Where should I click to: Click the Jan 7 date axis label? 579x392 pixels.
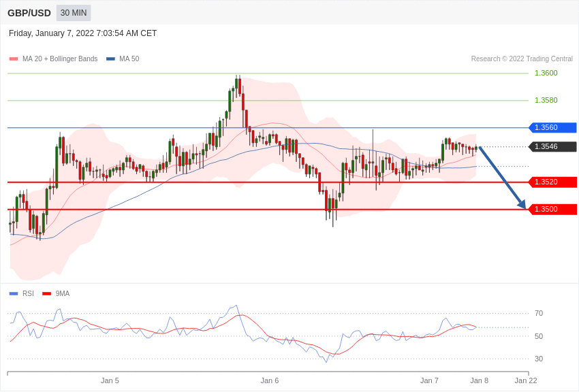429,380
